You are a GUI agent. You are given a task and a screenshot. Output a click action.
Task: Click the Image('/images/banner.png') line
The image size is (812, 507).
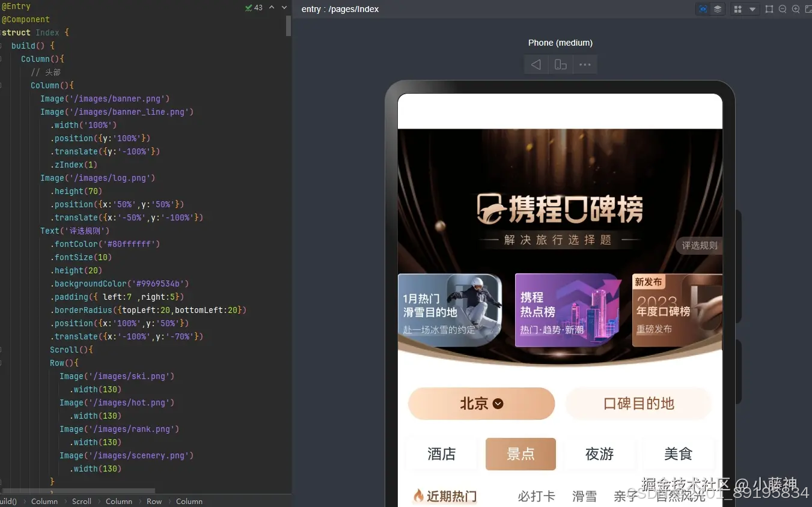[105, 99]
